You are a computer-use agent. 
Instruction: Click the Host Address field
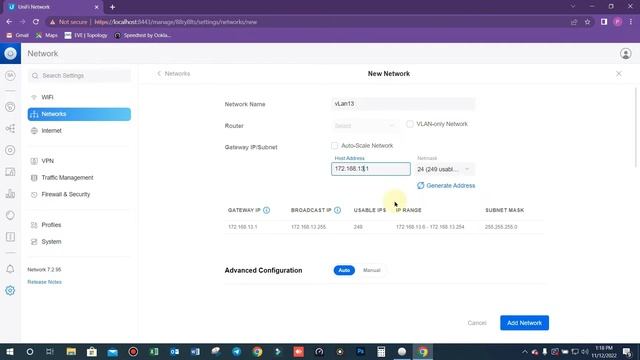click(371, 169)
